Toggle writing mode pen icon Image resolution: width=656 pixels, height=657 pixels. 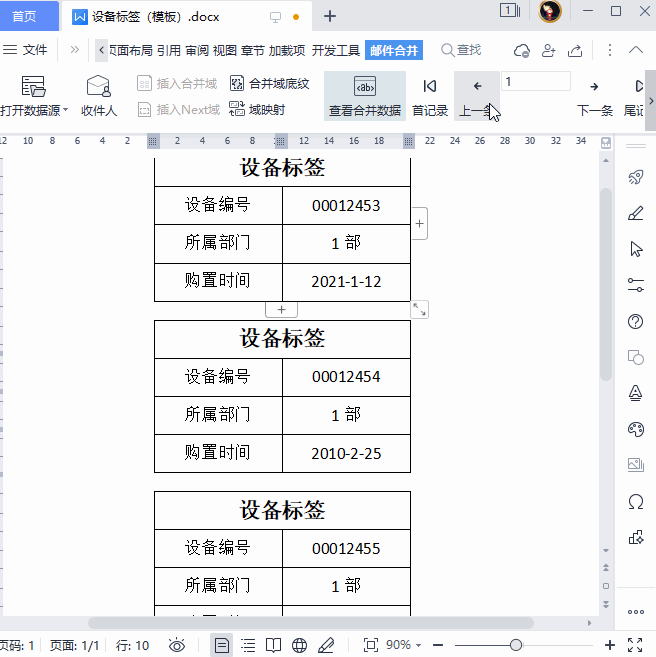pos(326,645)
